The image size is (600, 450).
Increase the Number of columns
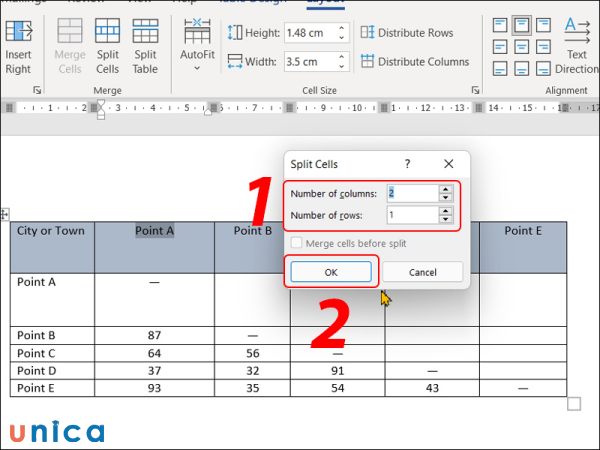445,189
